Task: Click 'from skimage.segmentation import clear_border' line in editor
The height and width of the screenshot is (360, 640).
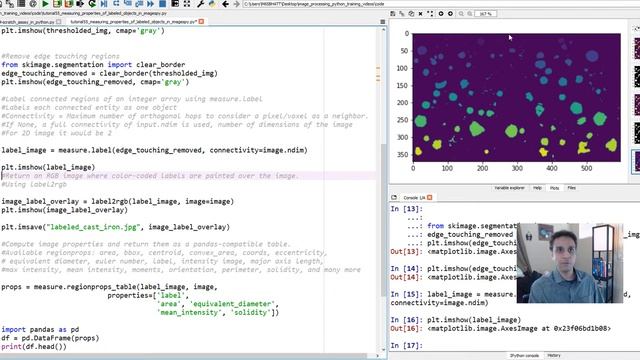Action: coord(93,64)
